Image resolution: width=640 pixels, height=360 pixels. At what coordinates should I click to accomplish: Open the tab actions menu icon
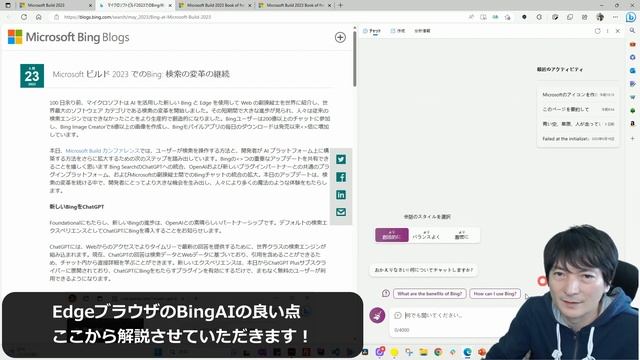pos(8,5)
